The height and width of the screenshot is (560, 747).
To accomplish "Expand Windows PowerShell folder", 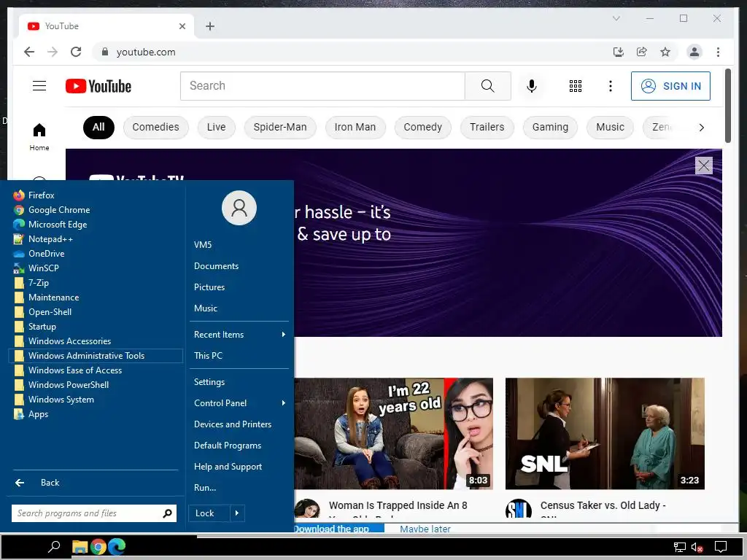I will click(x=96, y=385).
